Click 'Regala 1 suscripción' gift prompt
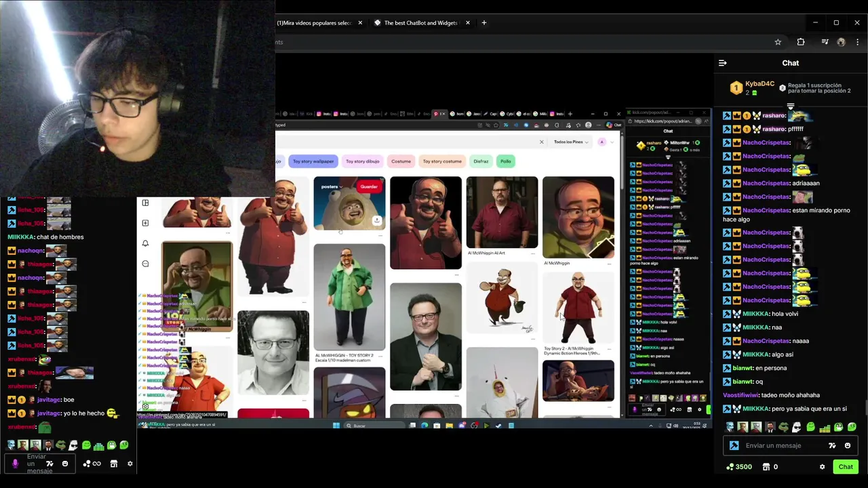 pyautogui.click(x=819, y=88)
